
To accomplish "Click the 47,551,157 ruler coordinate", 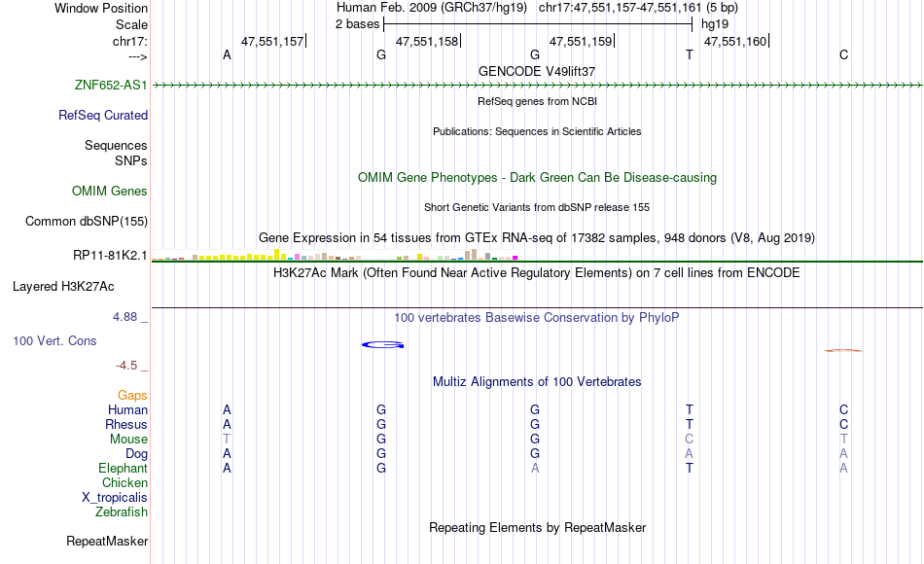I will (272, 41).
